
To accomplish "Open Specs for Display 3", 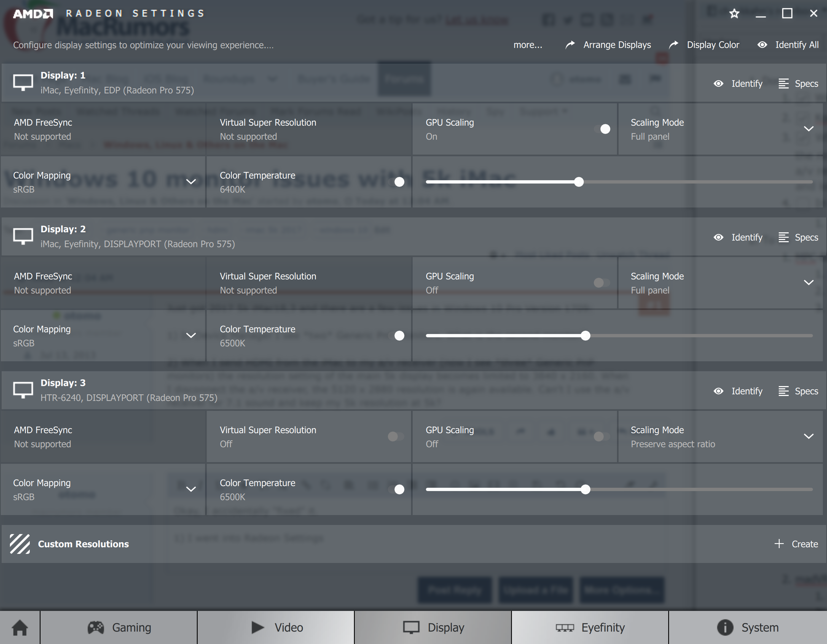I will [798, 391].
